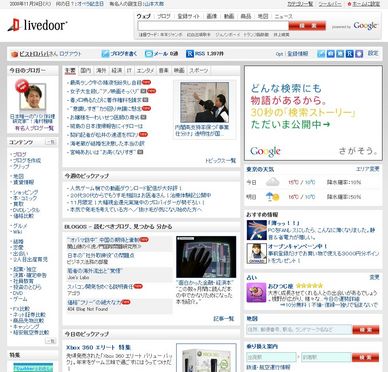Click the R icon in right shortcut icons

349,54
